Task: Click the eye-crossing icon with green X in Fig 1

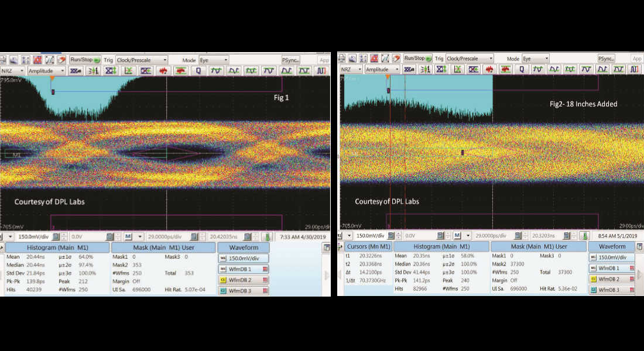Action: (129, 71)
